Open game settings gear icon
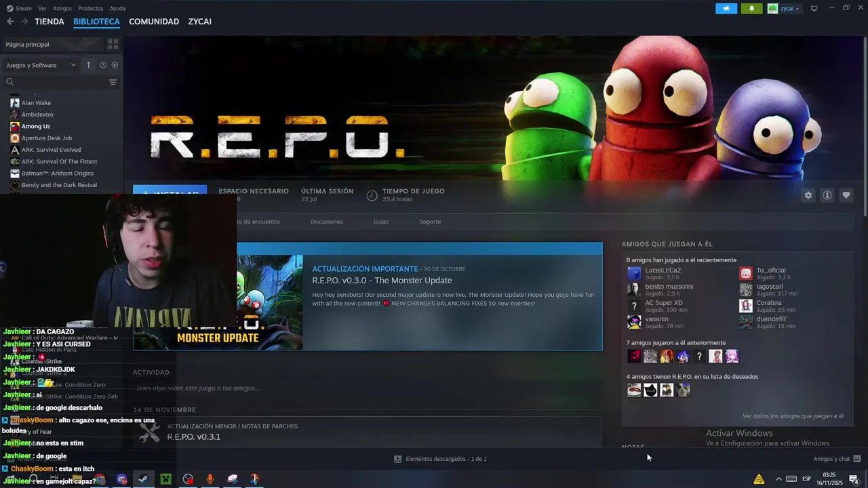This screenshot has width=868, height=488. point(808,195)
